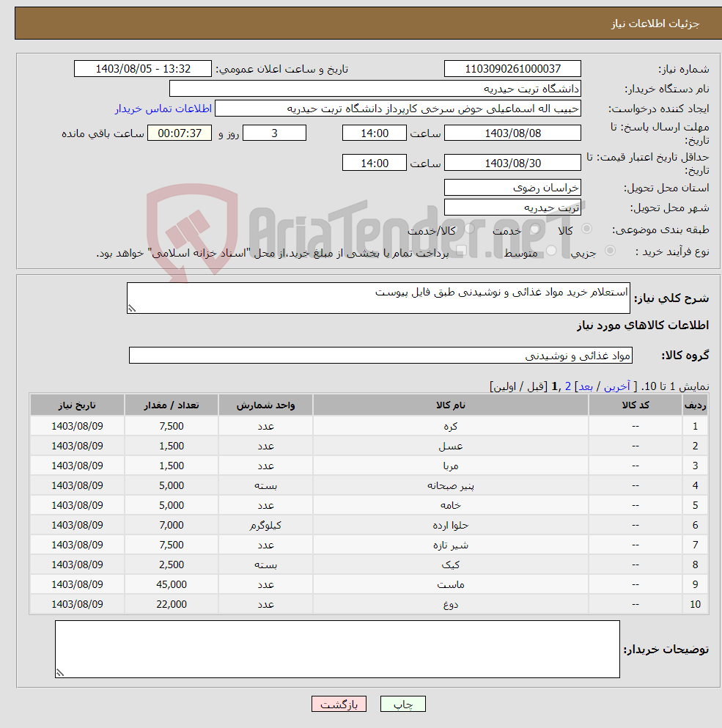Viewport: 722px width, 728px height.
Task: Select the کیک item name cell
Action: pyautogui.click(x=451, y=565)
